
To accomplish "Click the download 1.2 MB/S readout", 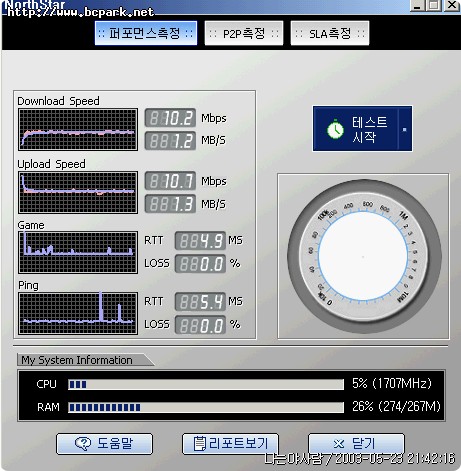I will pyautogui.click(x=170, y=141).
